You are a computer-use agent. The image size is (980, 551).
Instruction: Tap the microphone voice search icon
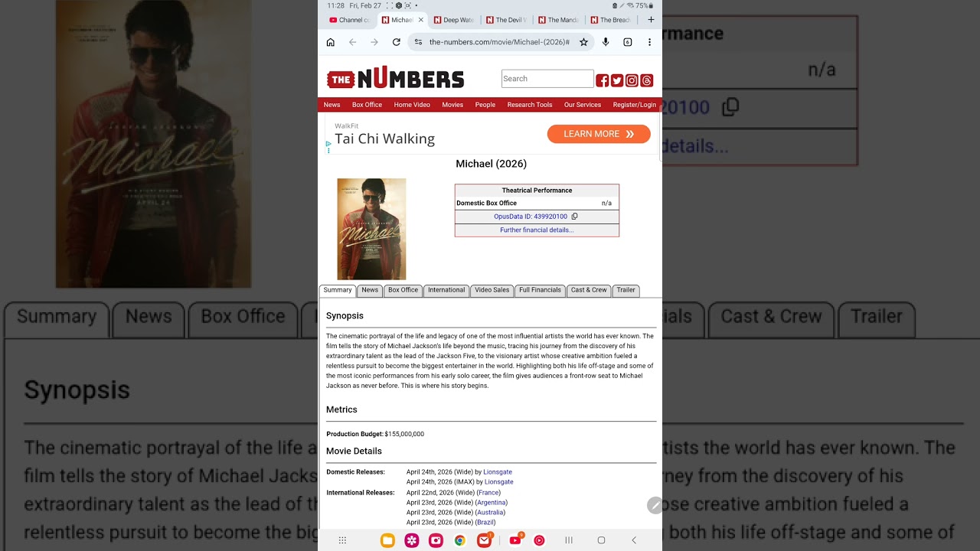(606, 42)
